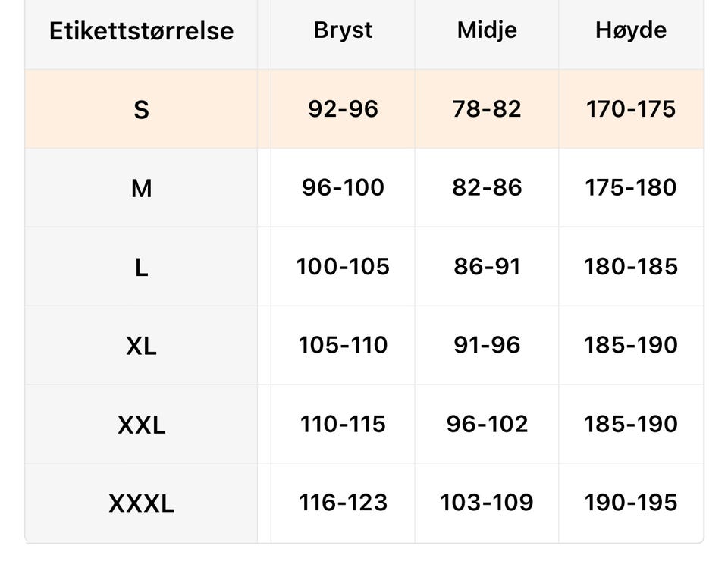
Task: Click the Bryst column header
Action: [343, 30]
